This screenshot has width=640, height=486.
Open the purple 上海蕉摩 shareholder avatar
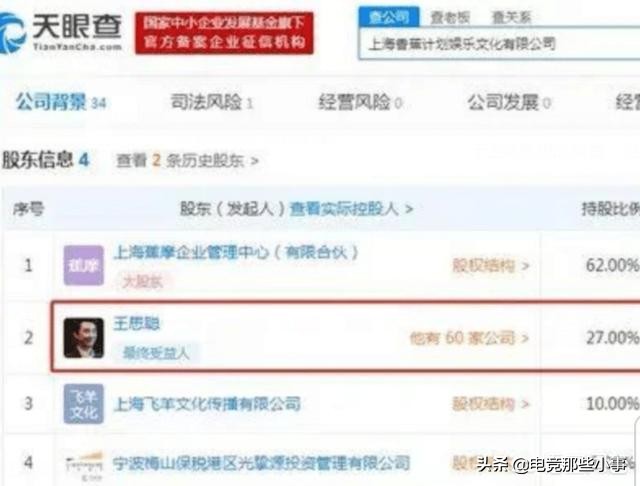84,265
